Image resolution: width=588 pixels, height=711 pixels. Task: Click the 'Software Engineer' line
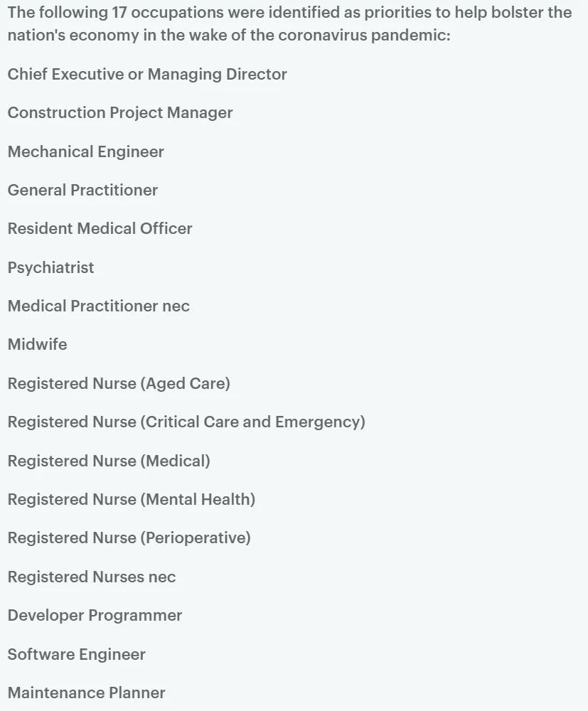pyautogui.click(x=77, y=655)
